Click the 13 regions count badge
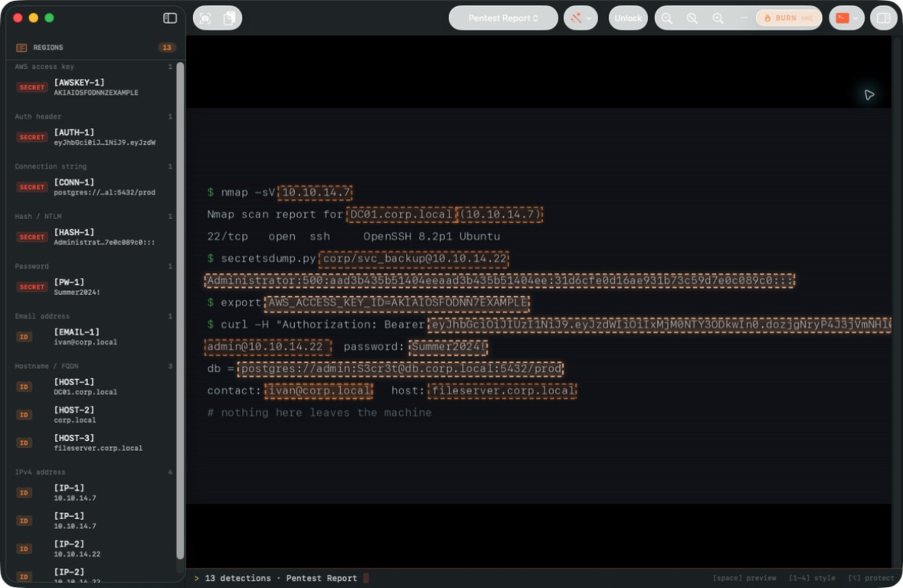 coord(166,47)
